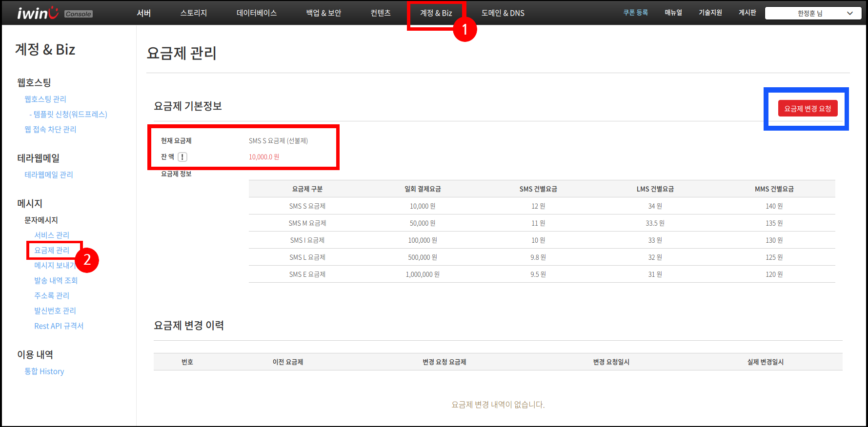Open the 한정훈 님 user dropdown
868x427 pixels.
813,13
